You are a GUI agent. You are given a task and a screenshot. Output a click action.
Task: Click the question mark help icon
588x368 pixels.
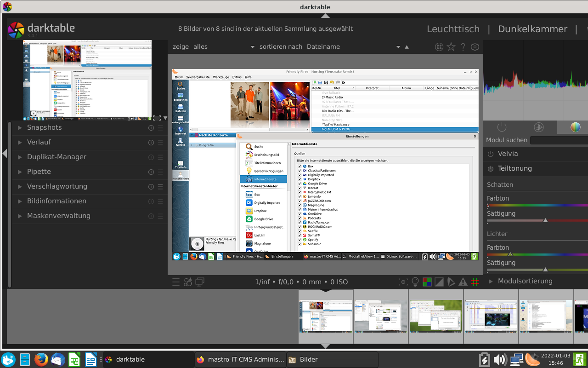[x=463, y=47]
